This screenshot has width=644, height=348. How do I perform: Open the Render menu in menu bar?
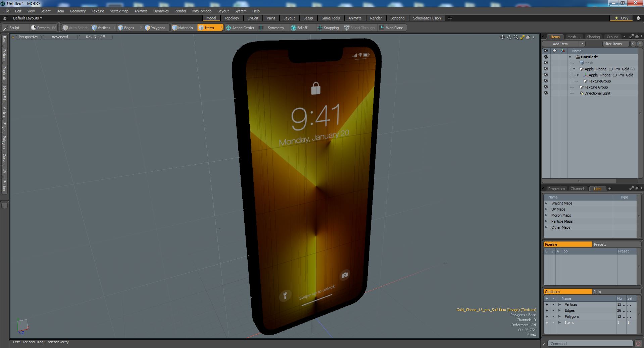[180, 11]
